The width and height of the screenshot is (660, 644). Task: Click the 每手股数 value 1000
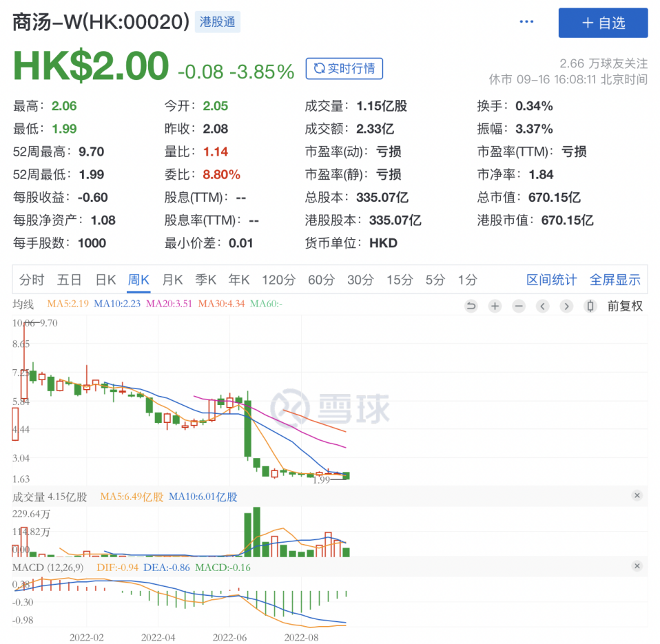point(92,243)
